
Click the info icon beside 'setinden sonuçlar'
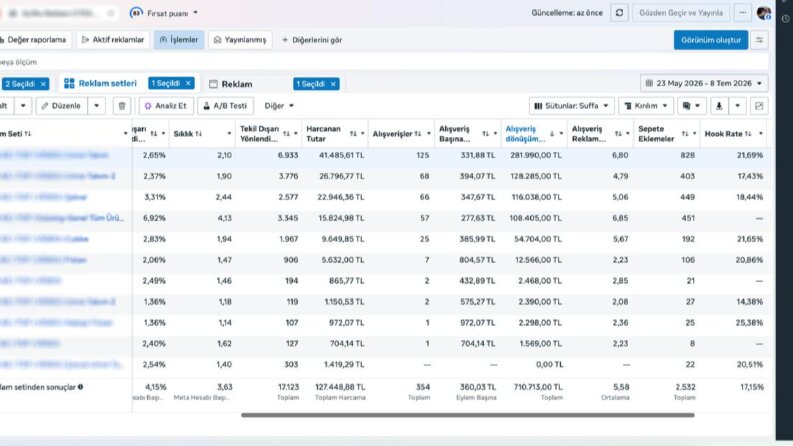pyautogui.click(x=80, y=387)
